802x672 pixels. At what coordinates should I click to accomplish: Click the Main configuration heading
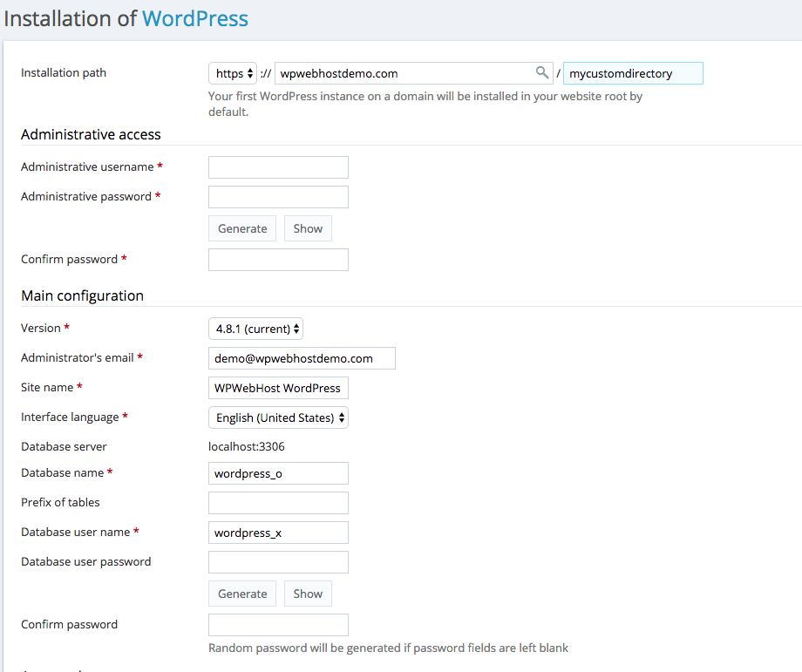(82, 295)
